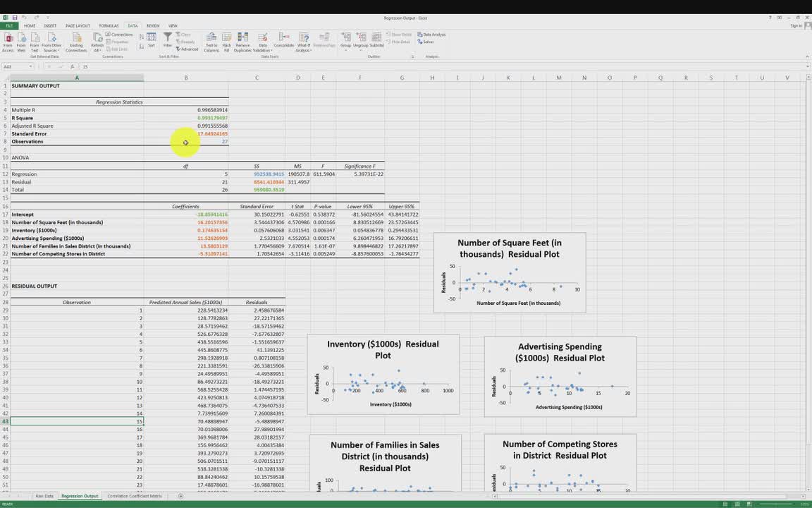Click the Existing Connections icon
Viewport: 812px width, 508px height.
[x=76, y=40]
